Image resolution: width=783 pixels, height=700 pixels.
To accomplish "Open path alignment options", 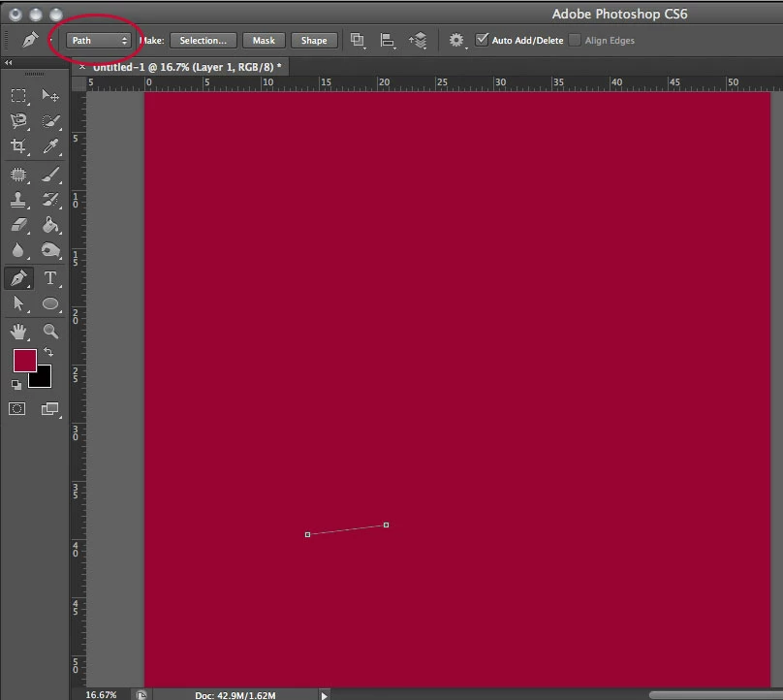I will [388, 40].
